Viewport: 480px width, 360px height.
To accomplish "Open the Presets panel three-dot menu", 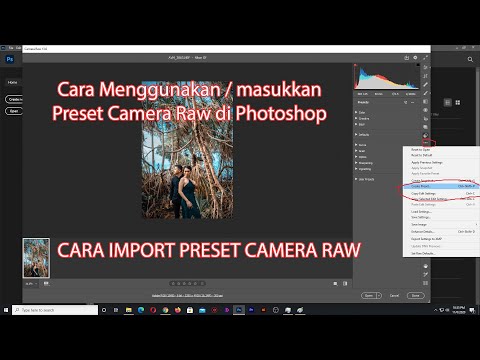I will tap(413, 102).
